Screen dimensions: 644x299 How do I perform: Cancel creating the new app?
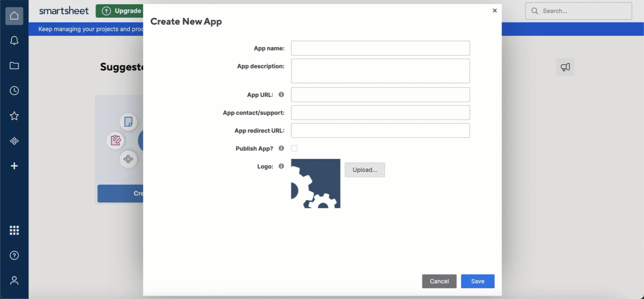point(439,281)
